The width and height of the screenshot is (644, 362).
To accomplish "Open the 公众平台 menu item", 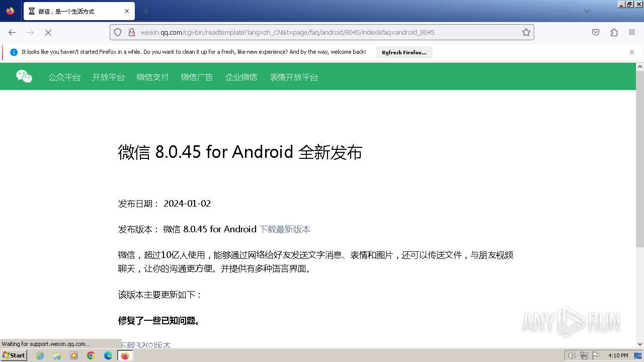I will pyautogui.click(x=64, y=77).
